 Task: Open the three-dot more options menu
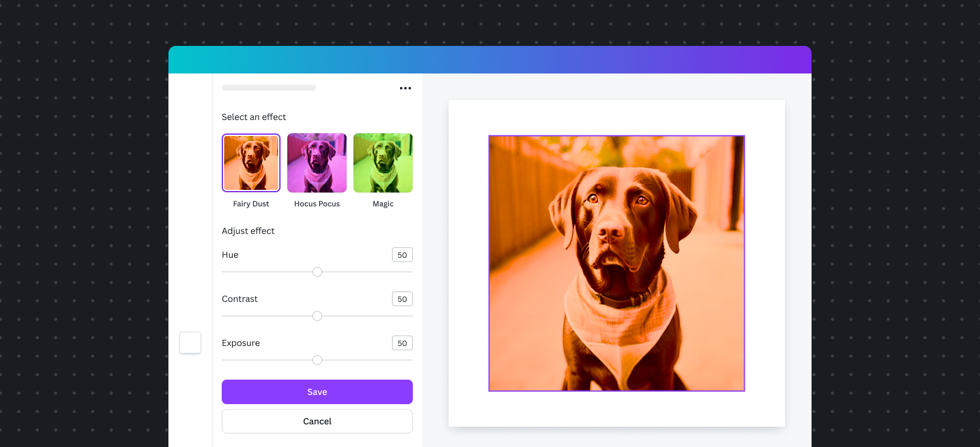pos(405,88)
